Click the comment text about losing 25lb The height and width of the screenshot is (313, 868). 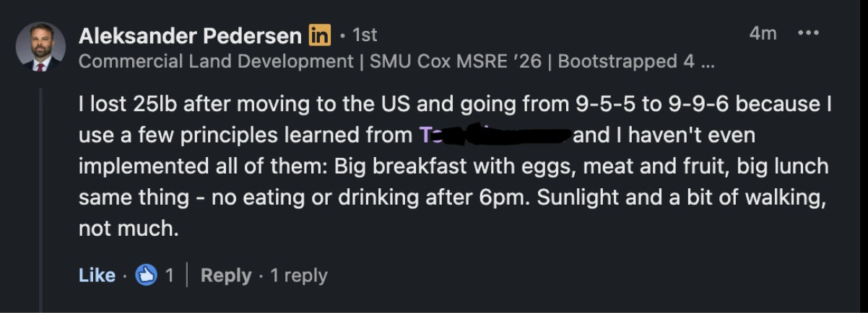[454, 167]
